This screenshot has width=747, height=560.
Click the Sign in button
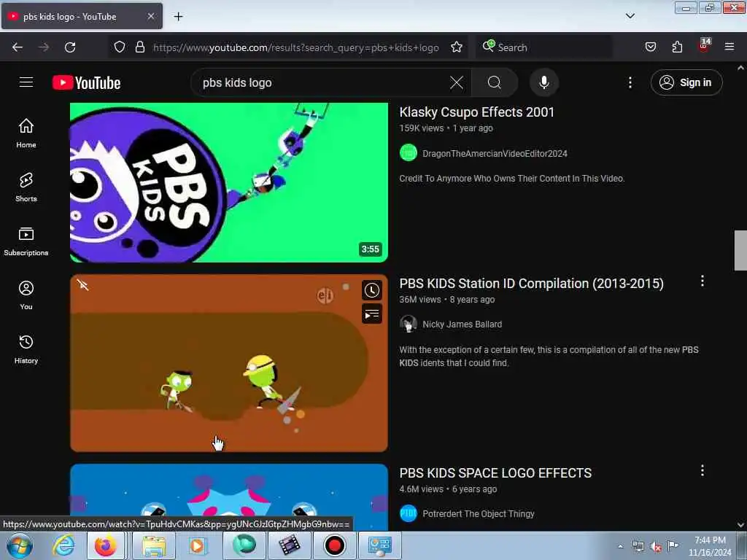coord(686,82)
